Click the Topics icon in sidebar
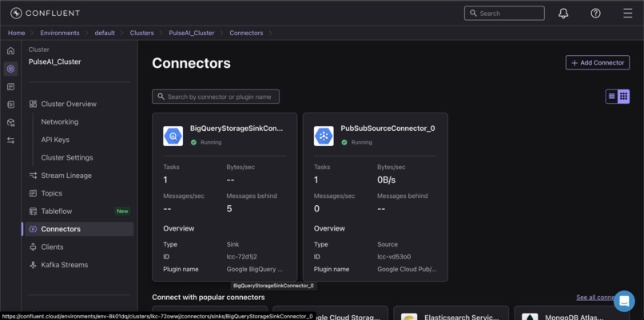 [x=34, y=193]
